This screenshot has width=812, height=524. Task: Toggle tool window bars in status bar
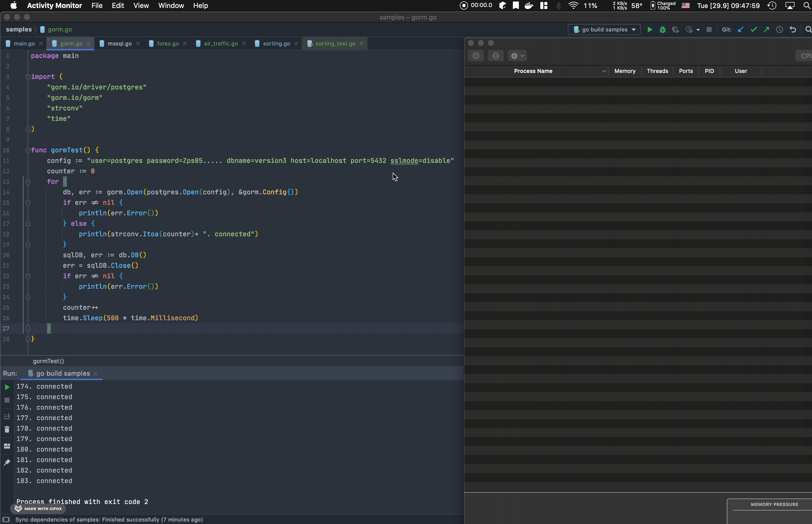click(6, 519)
